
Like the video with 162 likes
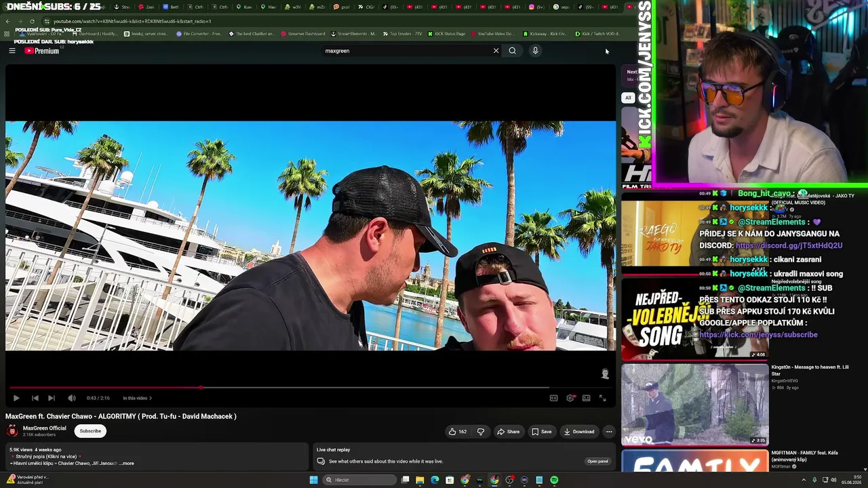click(x=458, y=432)
